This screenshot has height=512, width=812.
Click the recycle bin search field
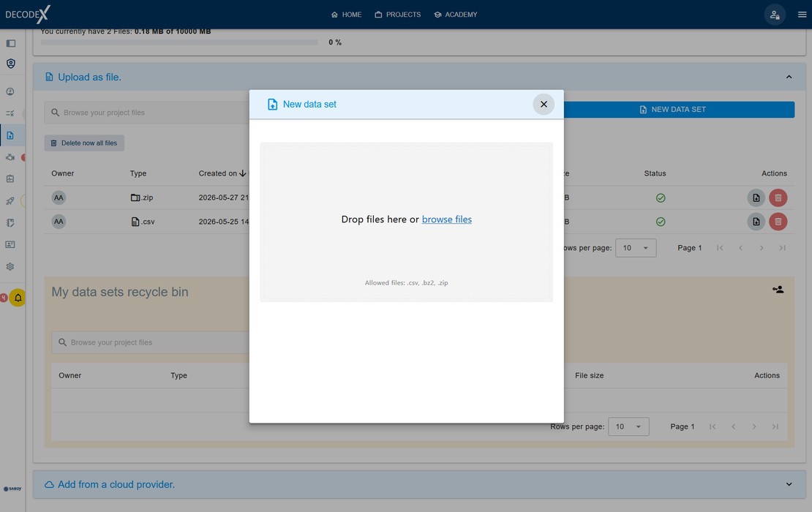click(x=151, y=342)
